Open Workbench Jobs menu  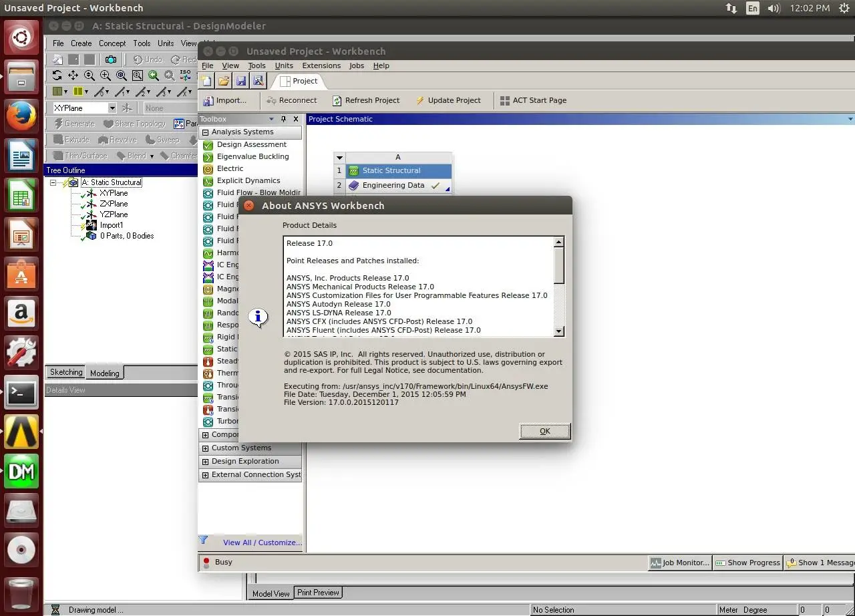[x=357, y=65]
